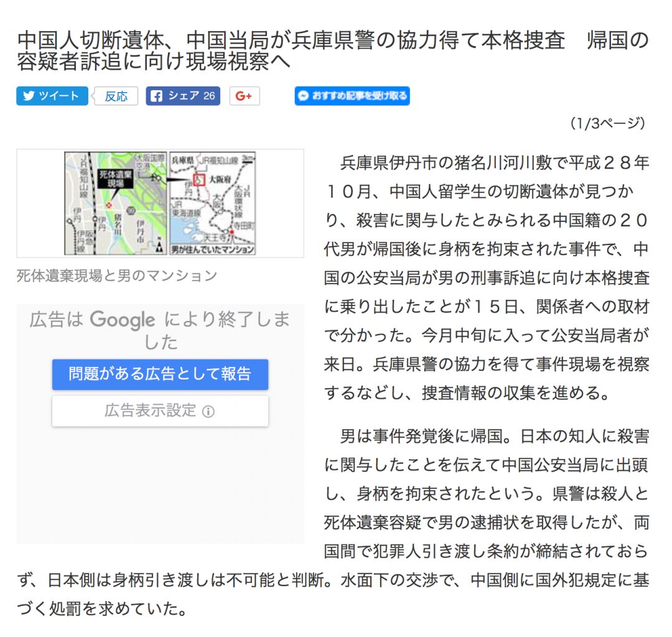Click the Twitter ツイート share button
Screen dimensions: 672x637
[x=52, y=96]
